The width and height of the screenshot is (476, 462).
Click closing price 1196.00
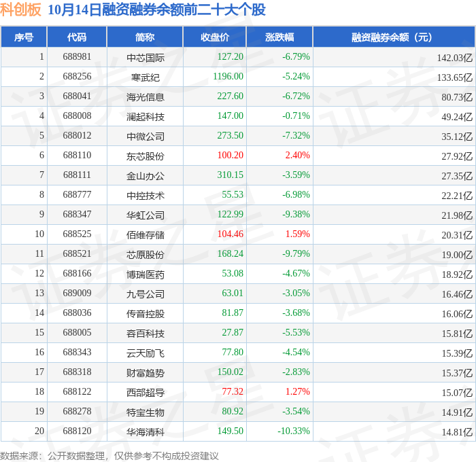pyautogui.click(x=228, y=77)
